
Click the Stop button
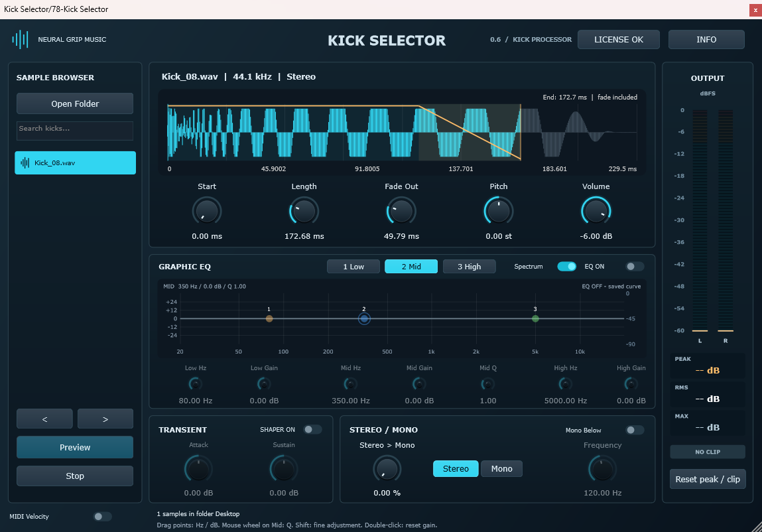[x=75, y=476]
